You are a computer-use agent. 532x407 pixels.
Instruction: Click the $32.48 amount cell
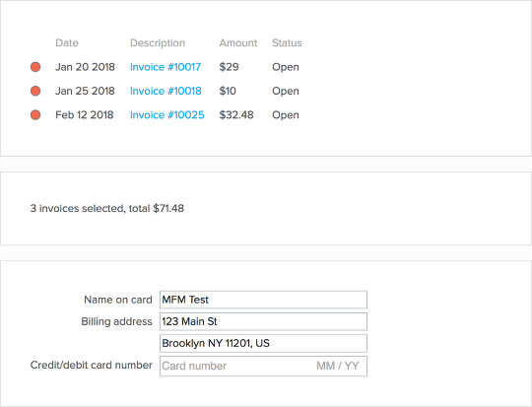(236, 114)
